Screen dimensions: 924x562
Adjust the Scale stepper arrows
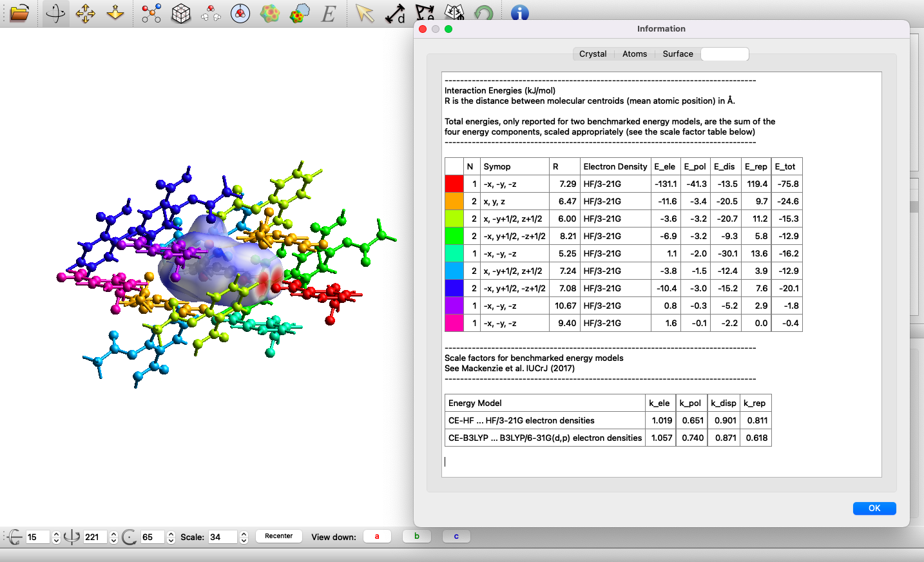[244, 537]
